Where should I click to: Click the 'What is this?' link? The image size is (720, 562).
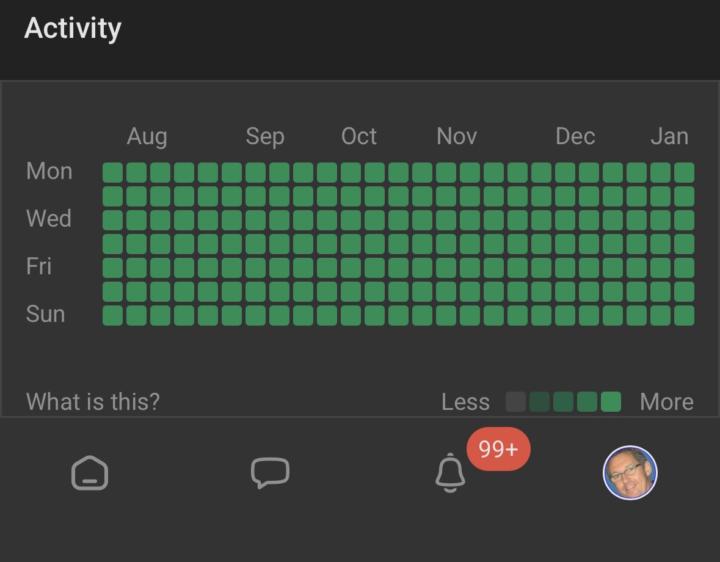tap(93, 402)
